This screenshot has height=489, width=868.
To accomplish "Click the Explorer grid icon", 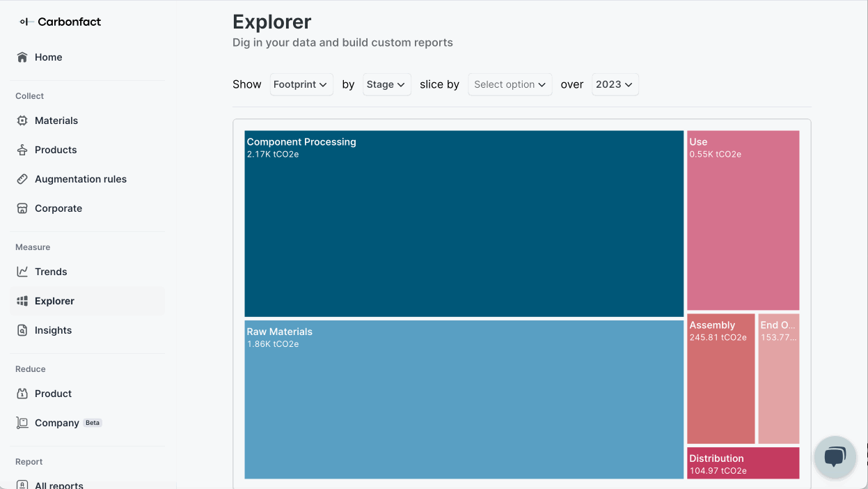I will [21, 301].
